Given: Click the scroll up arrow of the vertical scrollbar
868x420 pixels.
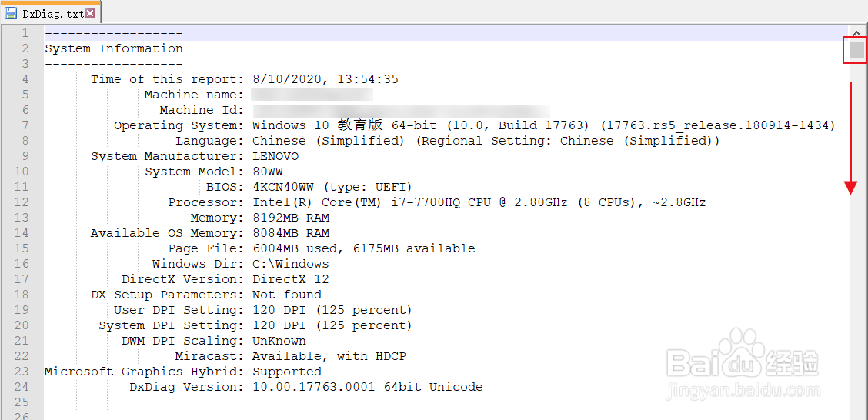Looking at the screenshot, I should click(x=856, y=32).
